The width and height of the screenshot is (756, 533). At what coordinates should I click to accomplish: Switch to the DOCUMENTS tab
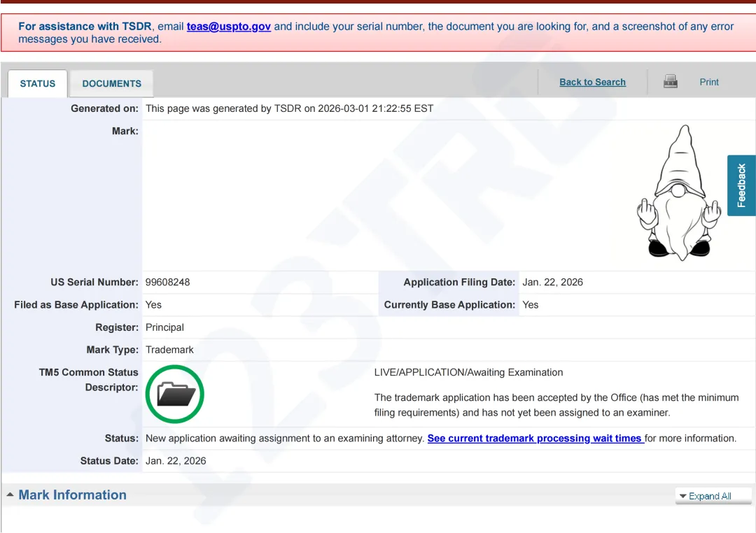tap(112, 83)
